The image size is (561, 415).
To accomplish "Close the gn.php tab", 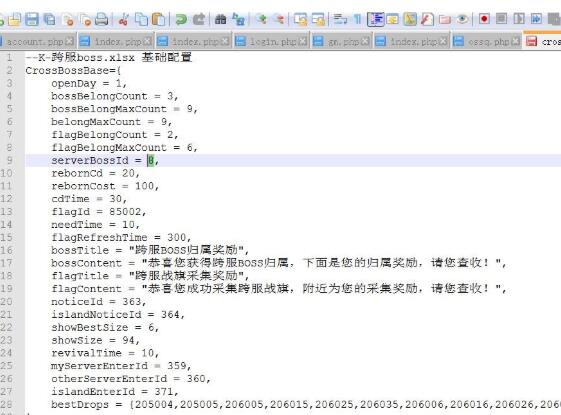I will pos(365,41).
